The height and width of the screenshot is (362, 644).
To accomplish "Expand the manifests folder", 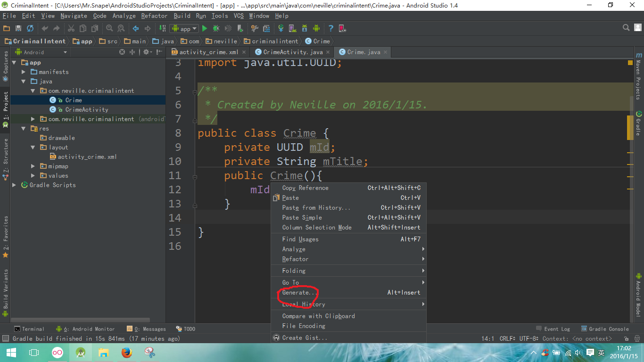I will point(24,72).
